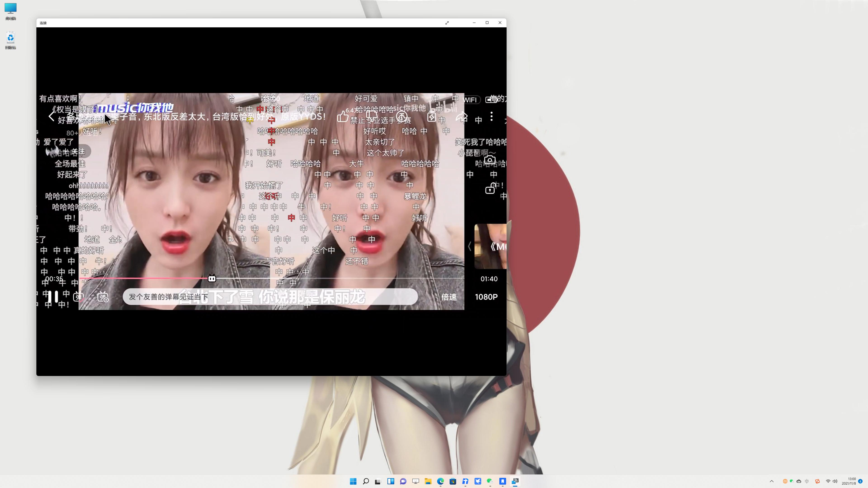The image size is (868, 488).
Task: Click the pink progress bar handle
Action: [x=212, y=279]
